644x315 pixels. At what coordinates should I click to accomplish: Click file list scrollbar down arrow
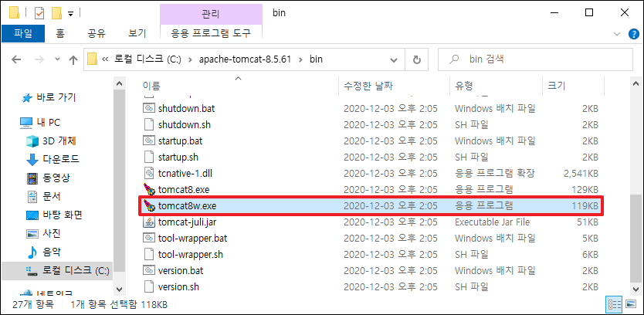636,289
